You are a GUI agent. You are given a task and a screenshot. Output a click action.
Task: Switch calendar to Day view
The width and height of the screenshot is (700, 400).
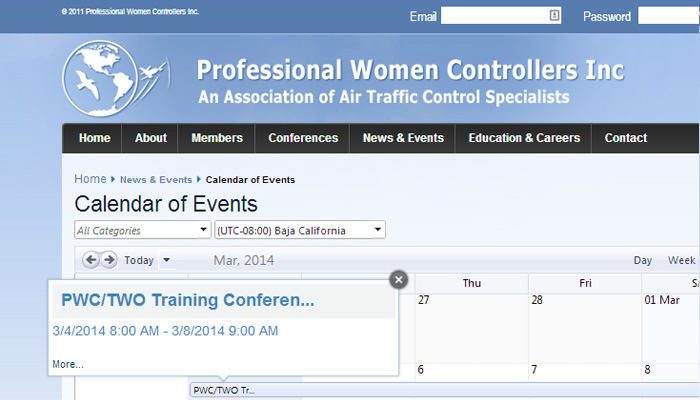coord(642,260)
